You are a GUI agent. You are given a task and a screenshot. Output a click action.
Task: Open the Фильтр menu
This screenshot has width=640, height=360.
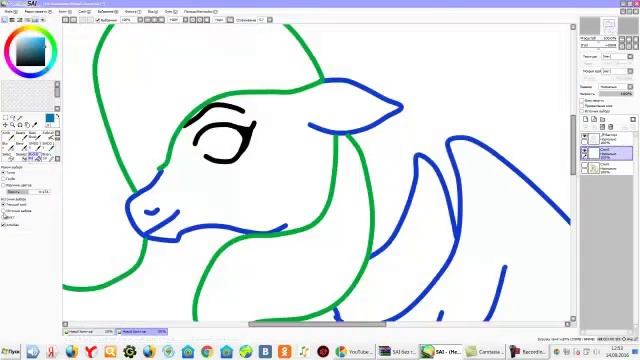pos(133,11)
